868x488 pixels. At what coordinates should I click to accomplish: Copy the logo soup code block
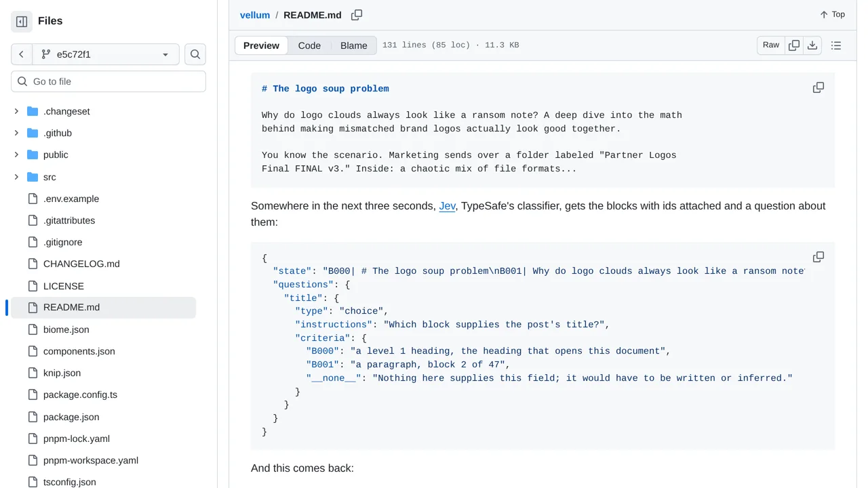(x=818, y=87)
